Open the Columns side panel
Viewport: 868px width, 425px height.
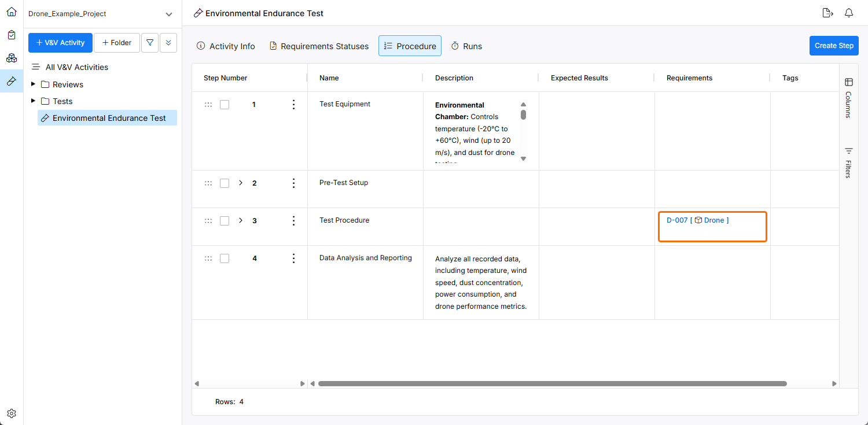pos(848,97)
